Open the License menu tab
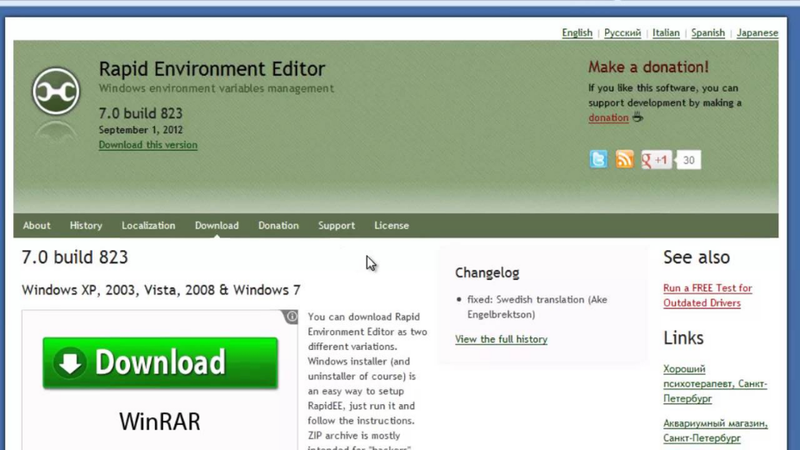This screenshot has height=450, width=800. pyautogui.click(x=391, y=226)
